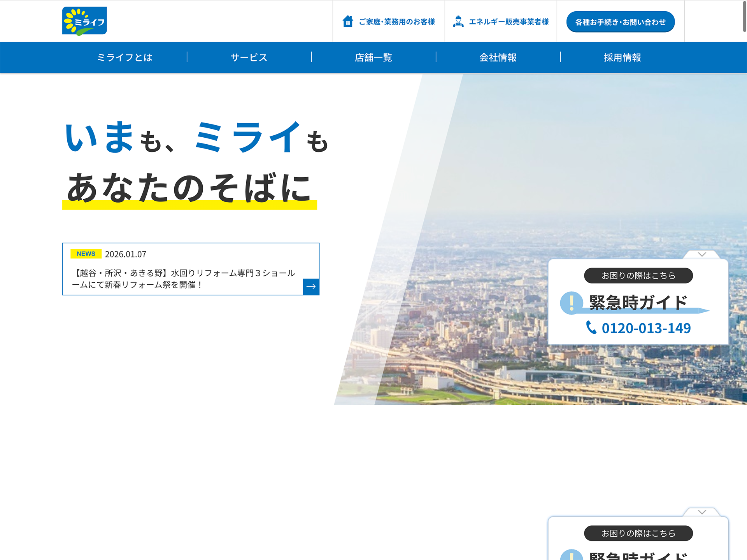Click the arrow icon on the news announcement card
This screenshot has width=747, height=560.
311,287
